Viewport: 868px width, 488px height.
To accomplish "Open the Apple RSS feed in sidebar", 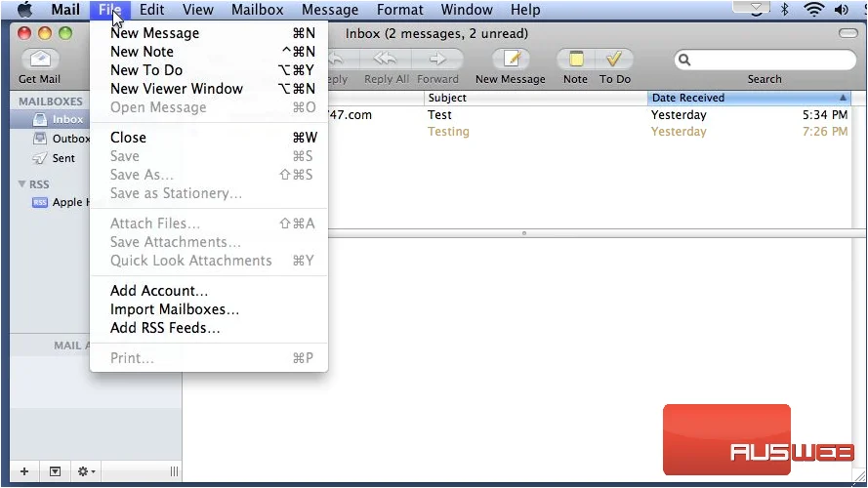I will point(61,202).
